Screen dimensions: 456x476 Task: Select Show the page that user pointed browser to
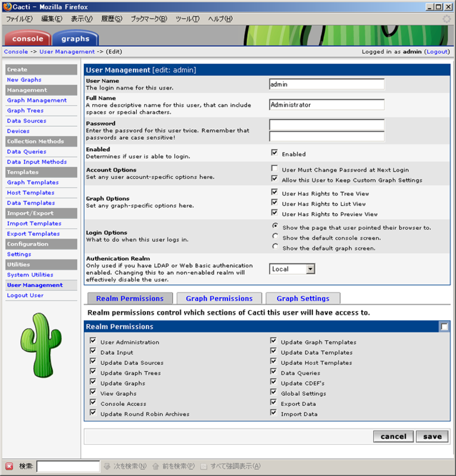pyautogui.click(x=275, y=226)
